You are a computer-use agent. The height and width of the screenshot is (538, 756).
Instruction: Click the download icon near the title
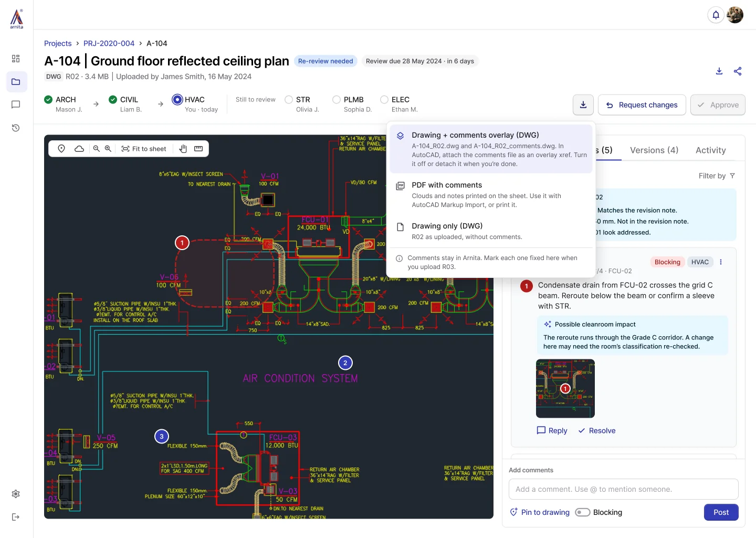[x=719, y=71]
